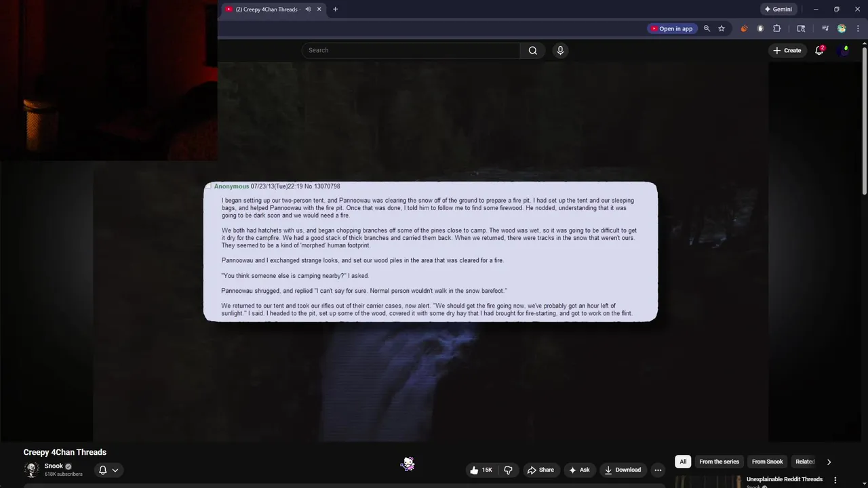Click the Create button

[x=787, y=50]
